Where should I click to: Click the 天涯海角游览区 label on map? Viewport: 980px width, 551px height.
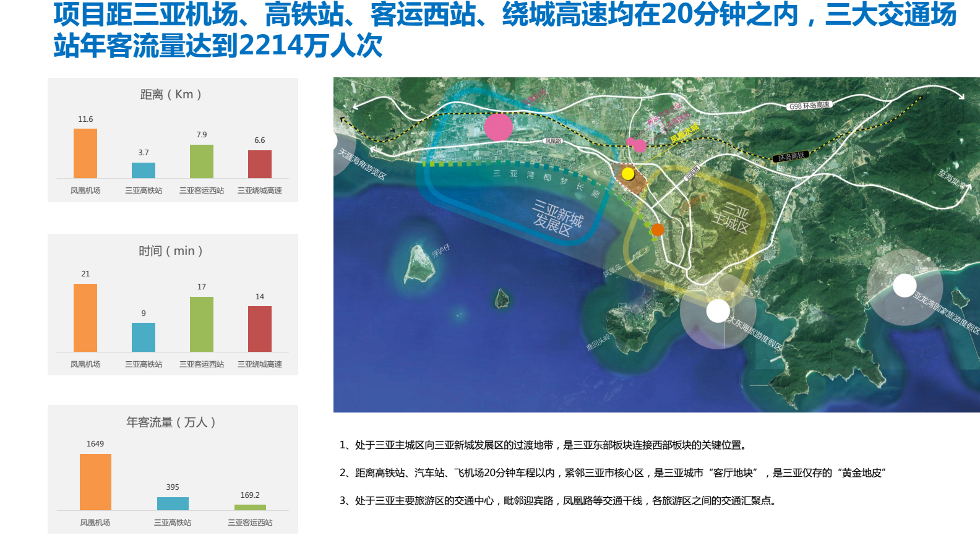362,164
